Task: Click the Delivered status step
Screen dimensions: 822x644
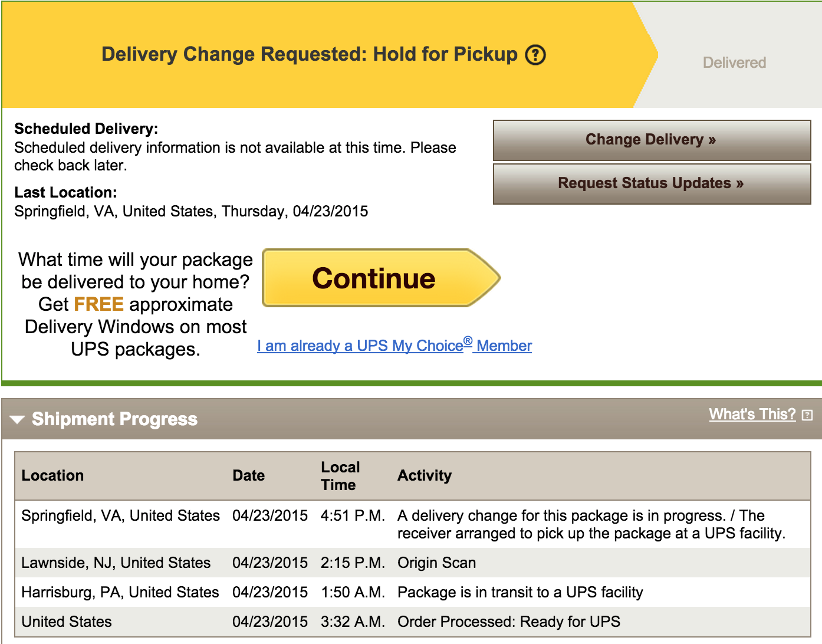Action: 734,63
